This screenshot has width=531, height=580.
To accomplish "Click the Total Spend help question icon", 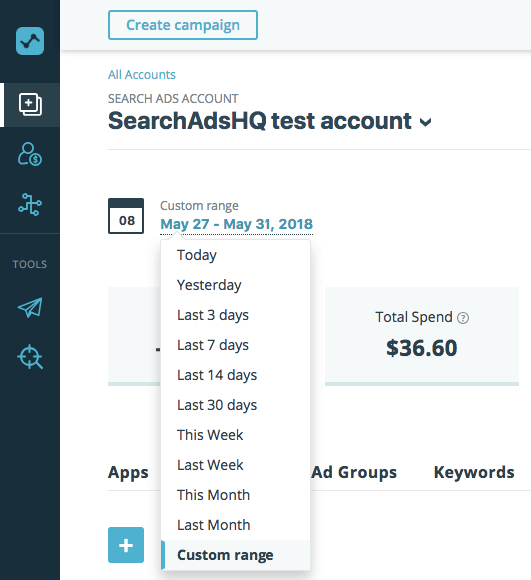I will coord(463,318).
